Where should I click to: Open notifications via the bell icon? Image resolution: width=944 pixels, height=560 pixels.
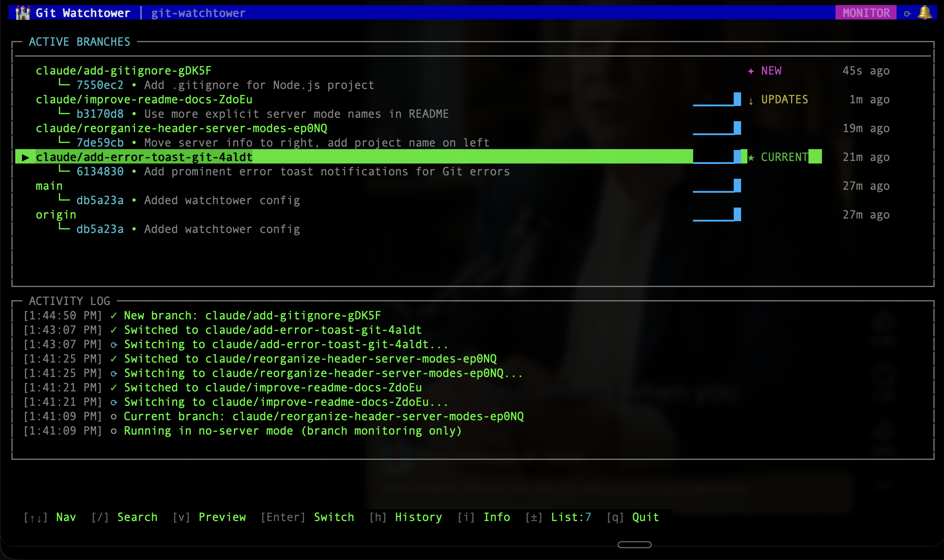pyautogui.click(x=925, y=12)
